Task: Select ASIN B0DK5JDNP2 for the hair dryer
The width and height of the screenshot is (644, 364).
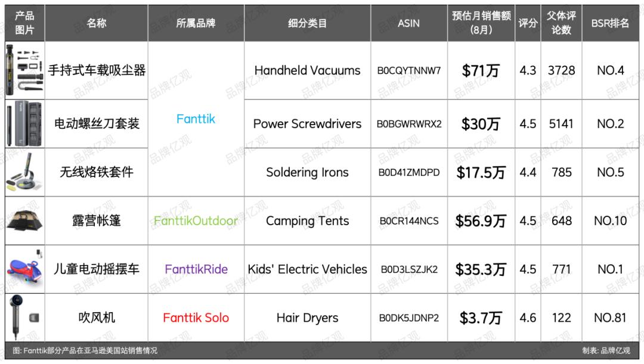Action: 409,318
